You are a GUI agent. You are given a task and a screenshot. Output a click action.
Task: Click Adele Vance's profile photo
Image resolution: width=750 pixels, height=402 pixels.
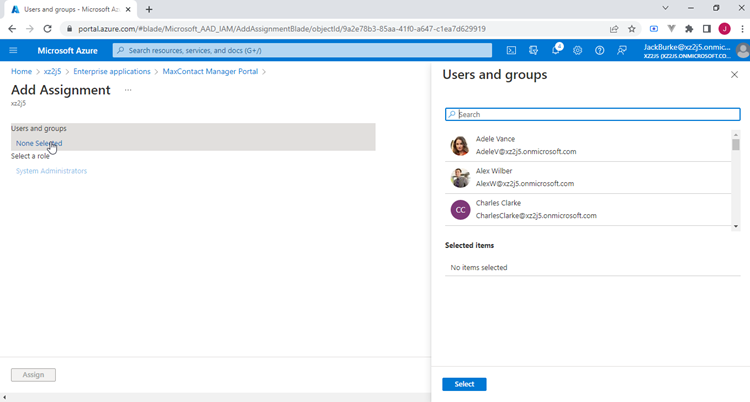(460, 145)
